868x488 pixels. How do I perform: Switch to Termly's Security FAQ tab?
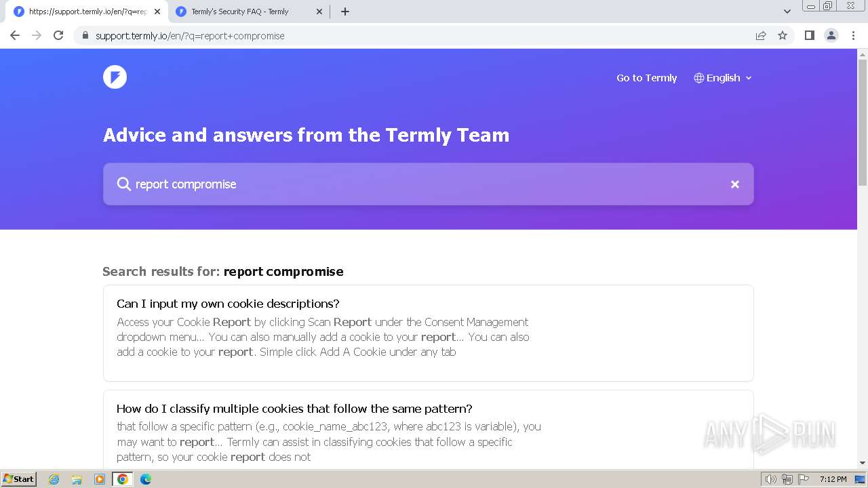(x=248, y=12)
